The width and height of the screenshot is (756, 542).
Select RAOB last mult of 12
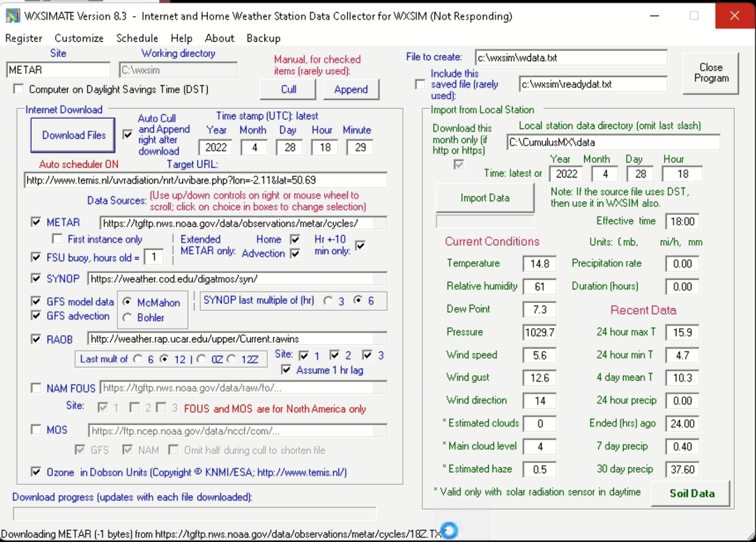coord(164,359)
